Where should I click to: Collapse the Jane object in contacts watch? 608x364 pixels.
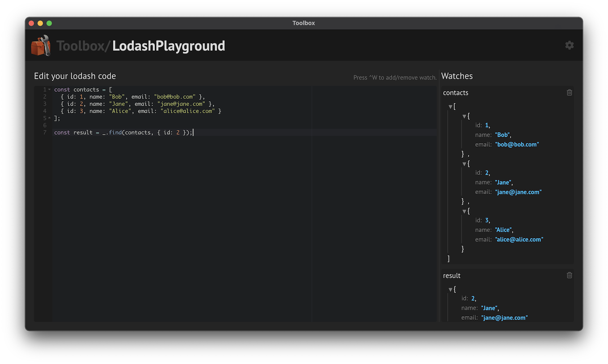tap(464, 164)
